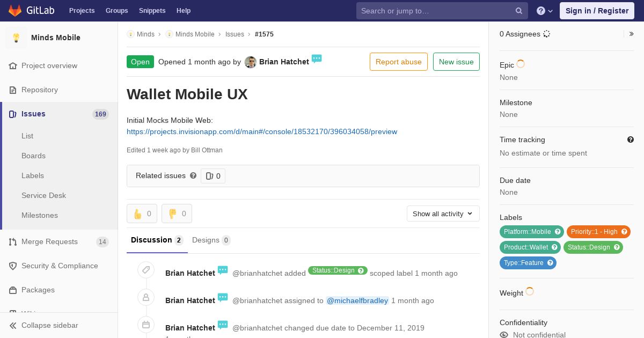644x338 pixels.
Task: Click the label tag icon in the activity timeline
Action: pyautogui.click(x=146, y=270)
